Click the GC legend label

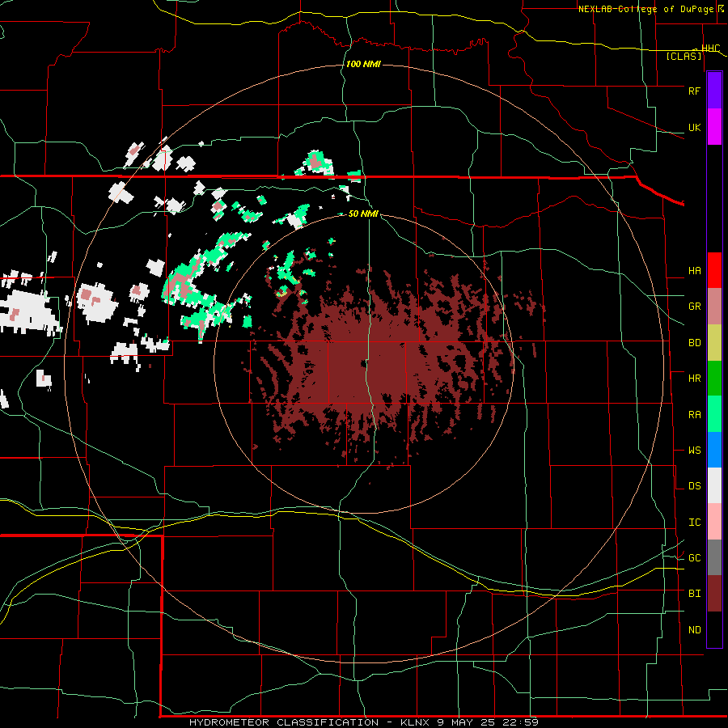pos(694,558)
